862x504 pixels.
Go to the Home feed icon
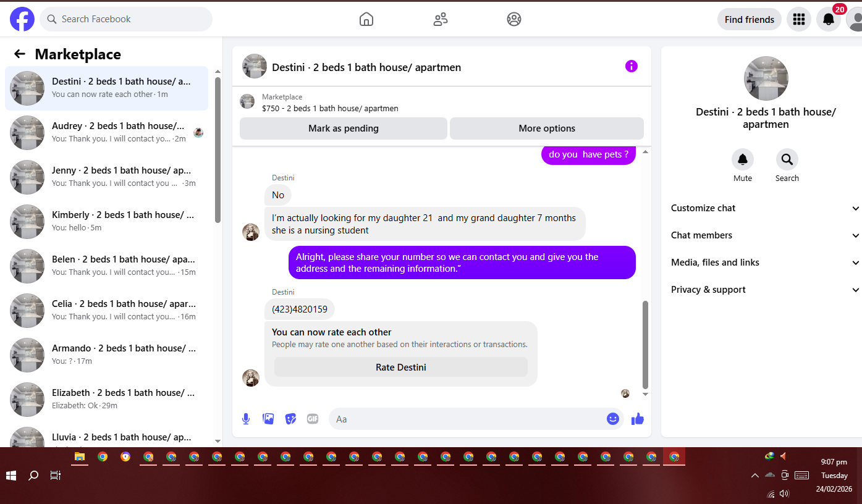coord(366,19)
